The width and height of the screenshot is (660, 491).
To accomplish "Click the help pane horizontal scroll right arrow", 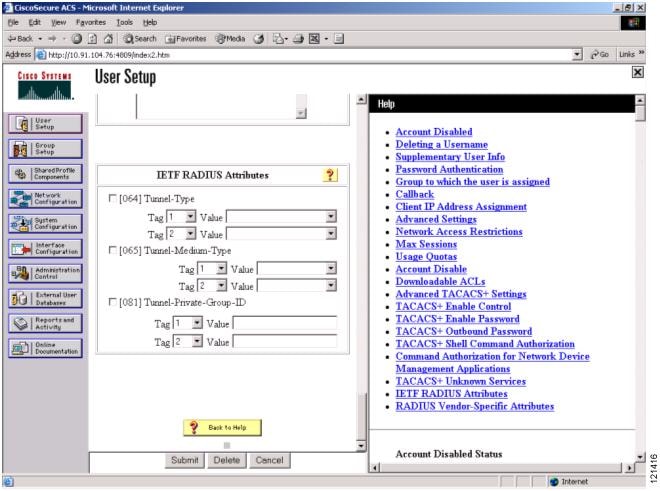I will click(x=629, y=467).
